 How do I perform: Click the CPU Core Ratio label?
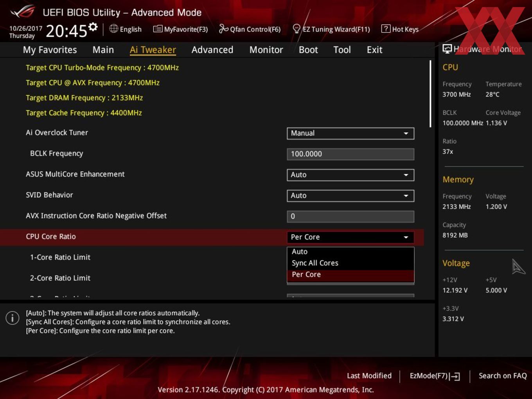point(51,237)
